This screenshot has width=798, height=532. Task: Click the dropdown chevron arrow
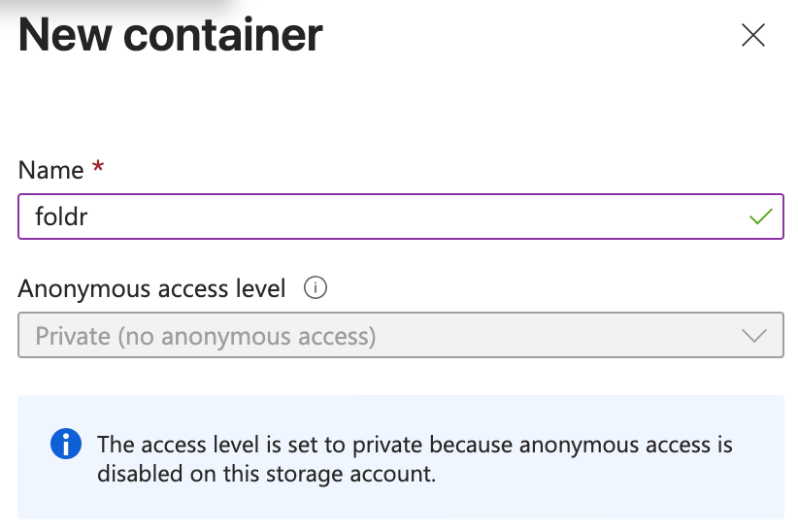[x=754, y=337]
